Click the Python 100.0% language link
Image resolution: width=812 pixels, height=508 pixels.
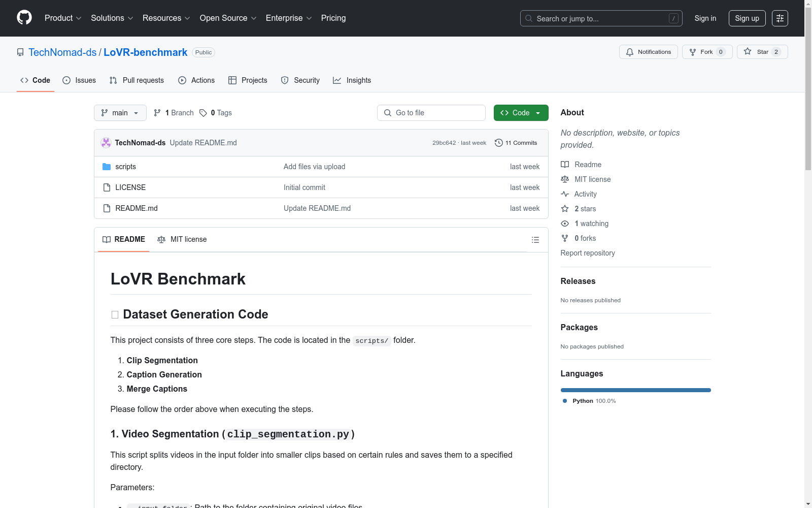589,401
